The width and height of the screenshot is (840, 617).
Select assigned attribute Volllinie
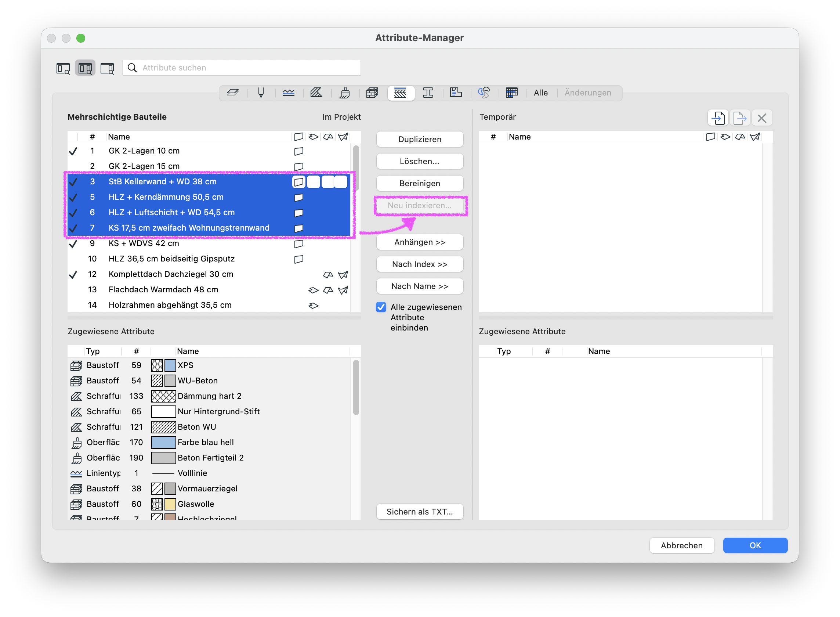[x=209, y=473]
